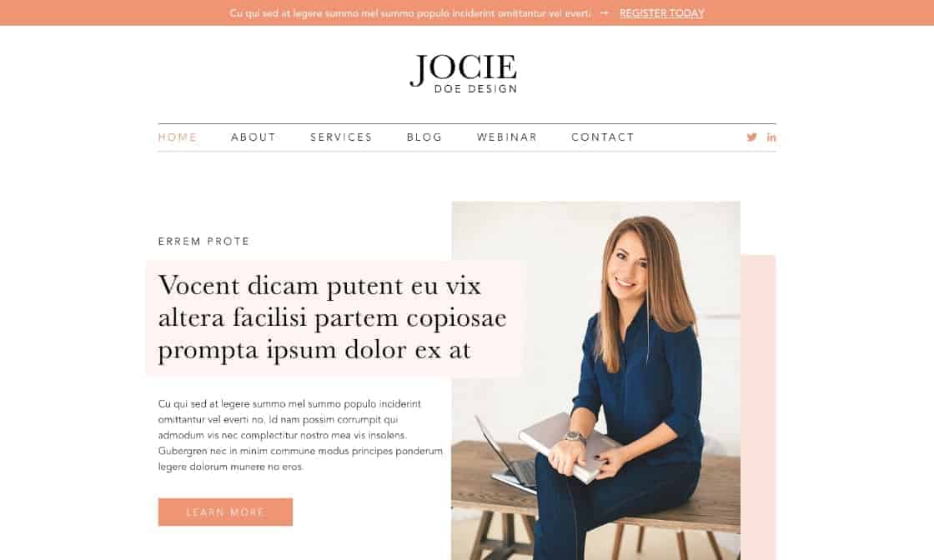This screenshot has height=560, width=934.
Task: Click the pink accent block beside the photo
Action: tap(758, 407)
